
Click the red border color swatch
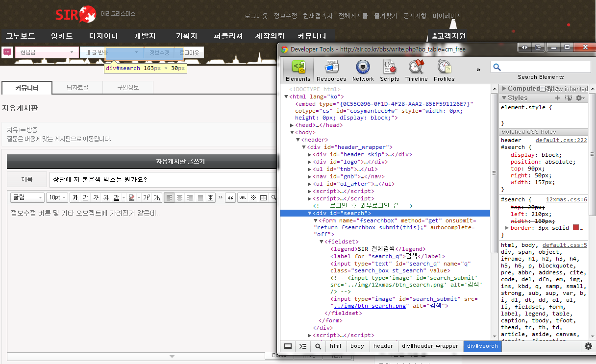(575, 228)
